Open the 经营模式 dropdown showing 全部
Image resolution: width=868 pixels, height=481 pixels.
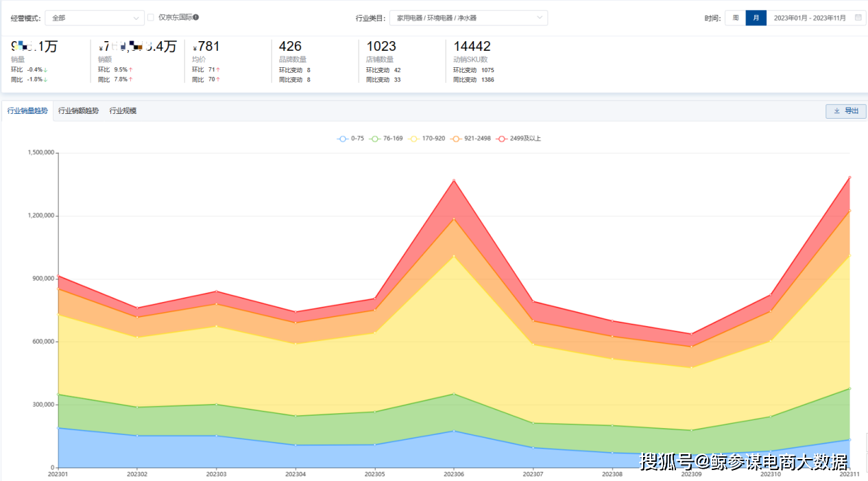point(95,18)
